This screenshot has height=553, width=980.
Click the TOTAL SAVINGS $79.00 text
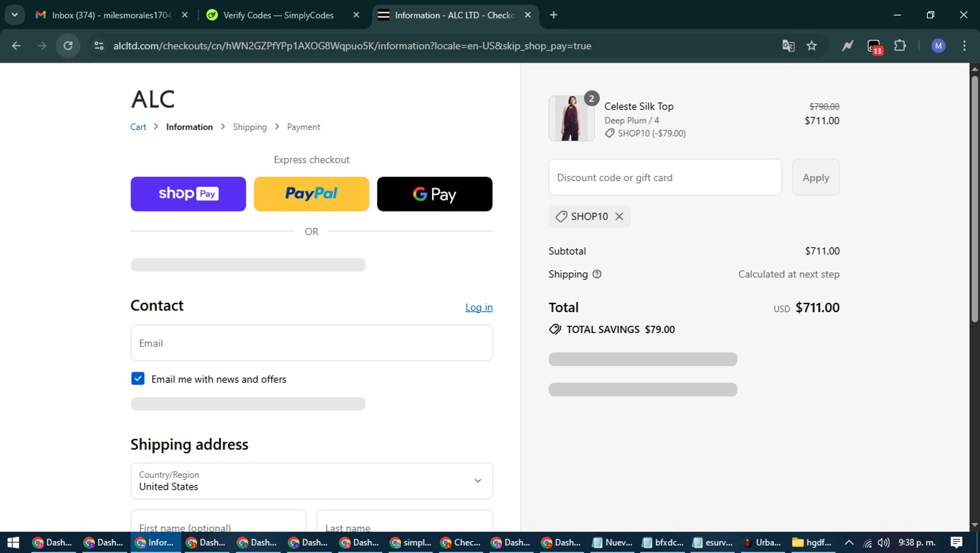[x=621, y=330]
